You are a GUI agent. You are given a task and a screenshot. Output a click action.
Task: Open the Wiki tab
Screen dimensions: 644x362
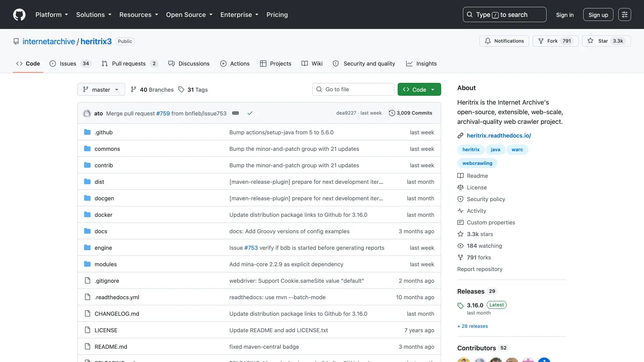(x=312, y=64)
